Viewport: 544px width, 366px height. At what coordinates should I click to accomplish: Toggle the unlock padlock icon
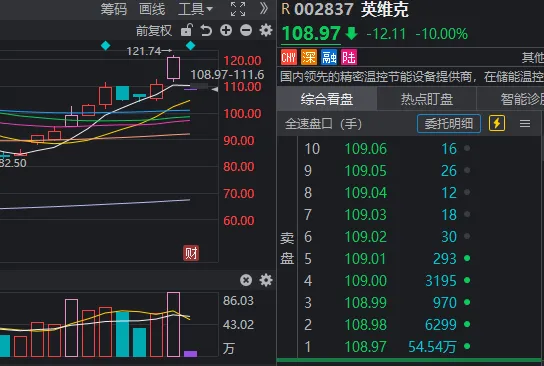pos(187,30)
